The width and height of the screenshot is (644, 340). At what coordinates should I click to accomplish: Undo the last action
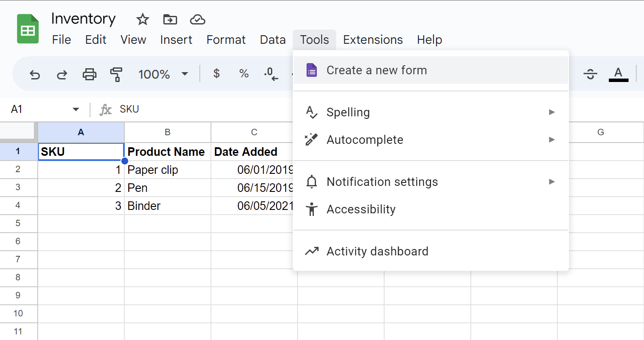point(35,74)
